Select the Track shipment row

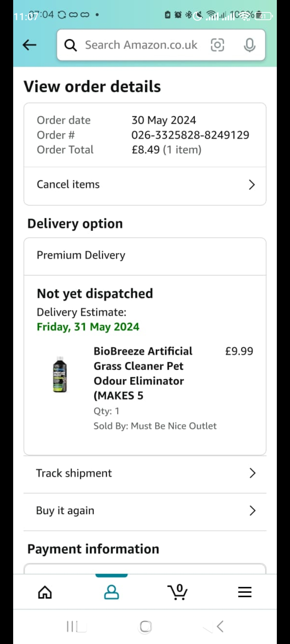145,473
